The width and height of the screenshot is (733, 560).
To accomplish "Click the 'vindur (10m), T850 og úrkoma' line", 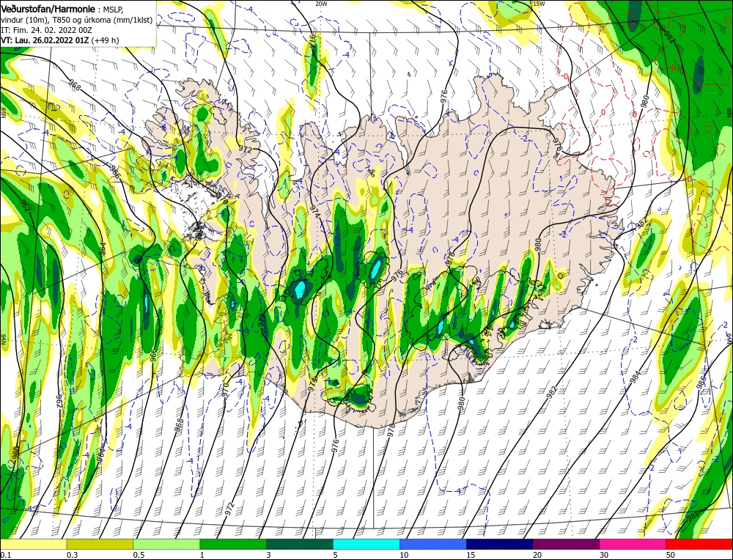I will click(x=76, y=20).
